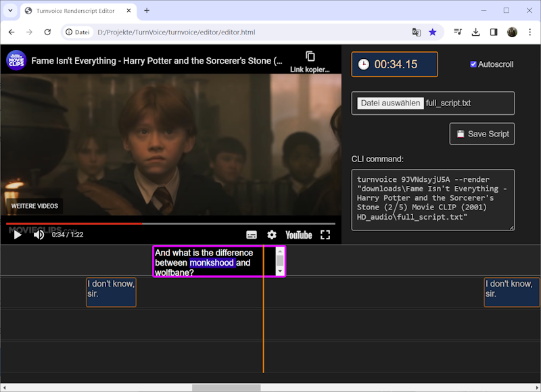
Task: Select the right 'I don't know, sir.' clip
Action: (512, 293)
